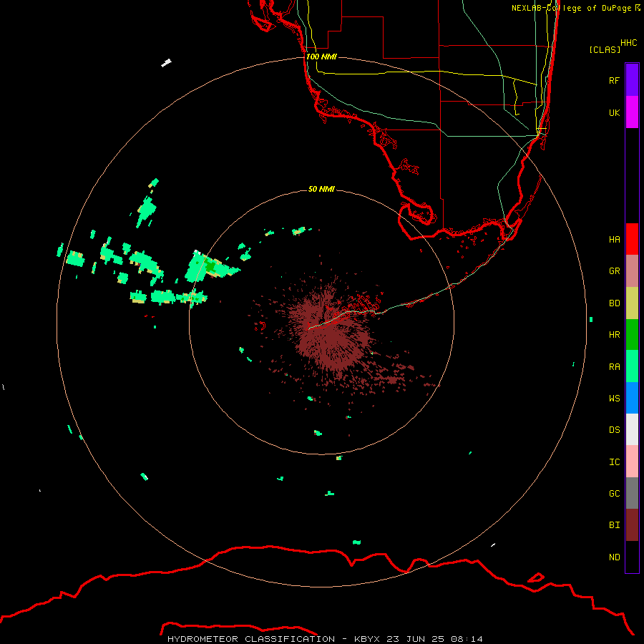Click the ND legend label
The height and width of the screenshot is (644, 644).
click(614, 557)
